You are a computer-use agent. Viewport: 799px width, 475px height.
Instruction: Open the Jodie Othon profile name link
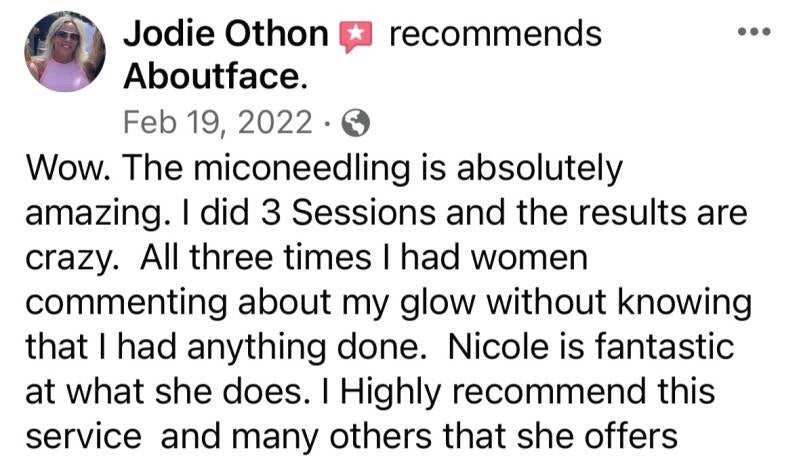226,35
